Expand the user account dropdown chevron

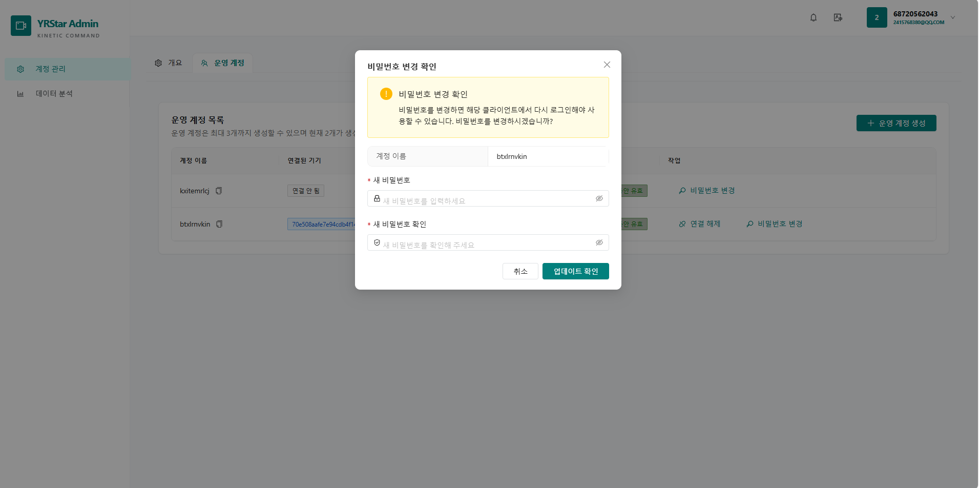[x=953, y=17]
